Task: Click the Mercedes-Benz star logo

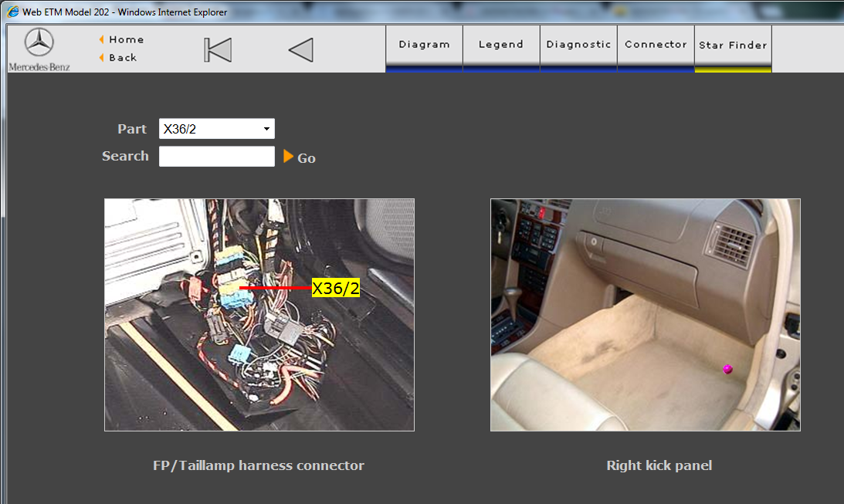Action: [39, 42]
